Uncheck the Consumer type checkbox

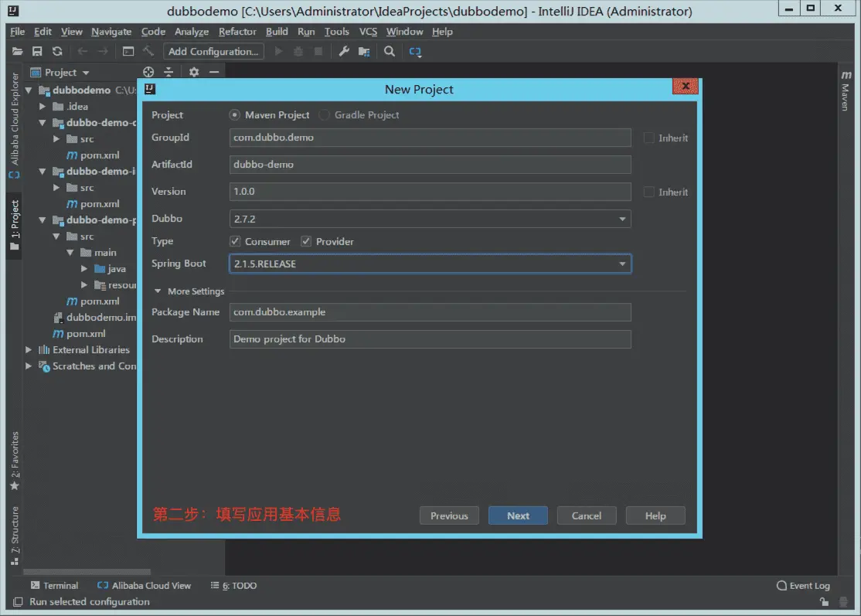235,241
